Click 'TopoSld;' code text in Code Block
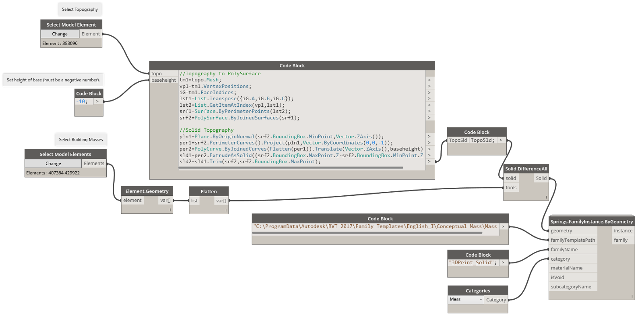This screenshot has height=317, width=644. (483, 140)
